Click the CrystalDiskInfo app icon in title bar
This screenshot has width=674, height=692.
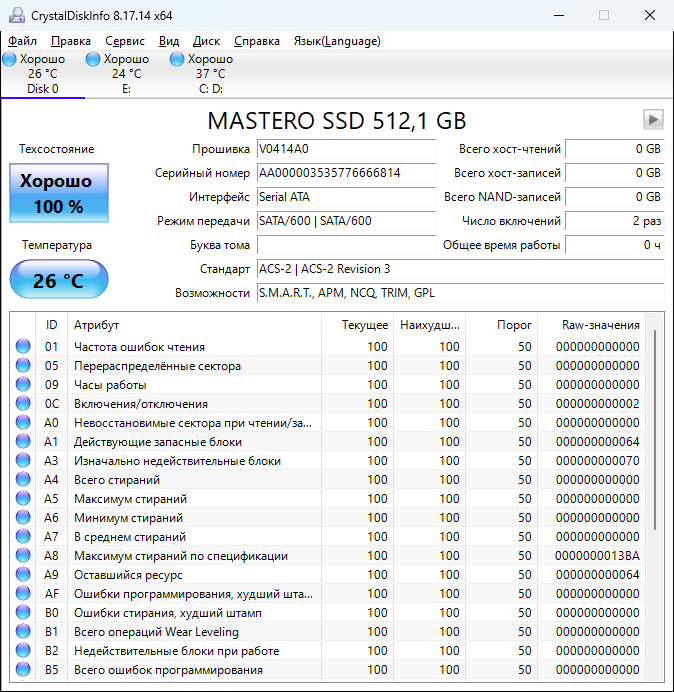point(17,15)
